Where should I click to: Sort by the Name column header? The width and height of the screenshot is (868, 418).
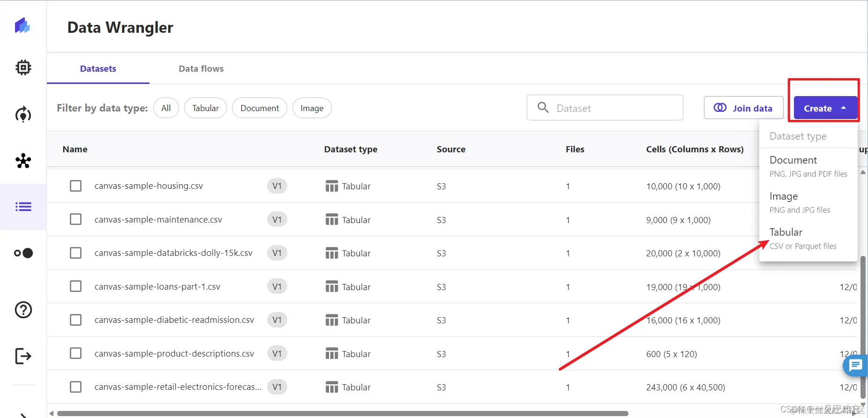[x=75, y=149]
